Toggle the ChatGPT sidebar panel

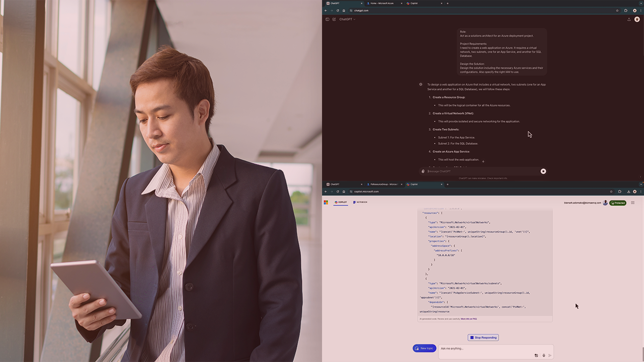[x=327, y=19]
